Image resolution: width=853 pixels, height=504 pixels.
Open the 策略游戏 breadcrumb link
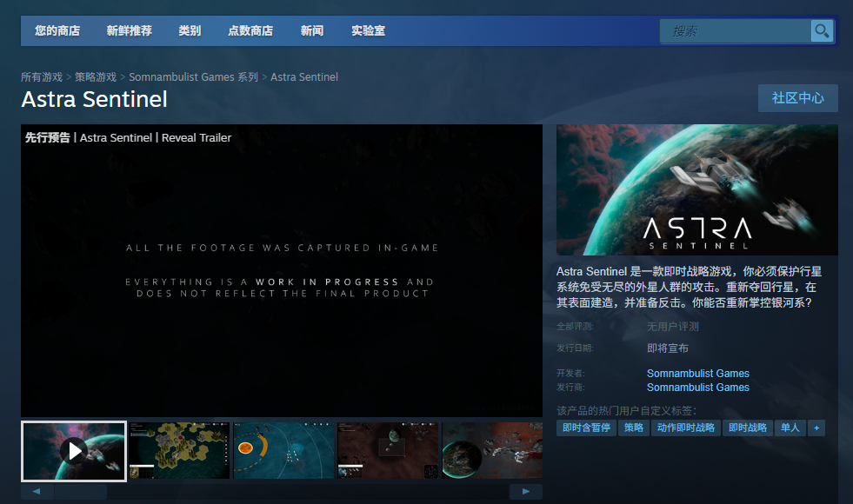coord(96,76)
